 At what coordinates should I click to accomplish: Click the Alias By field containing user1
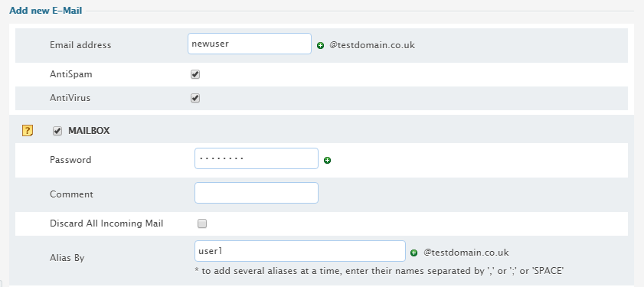coord(300,251)
